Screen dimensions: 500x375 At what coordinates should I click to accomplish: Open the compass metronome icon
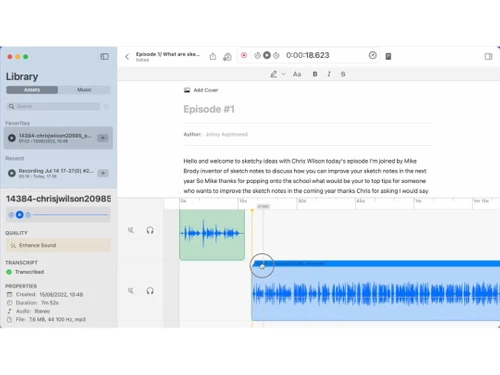[373, 55]
